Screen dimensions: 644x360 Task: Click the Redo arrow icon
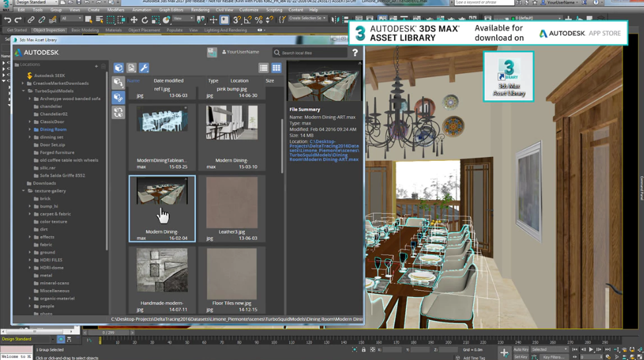click(18, 20)
